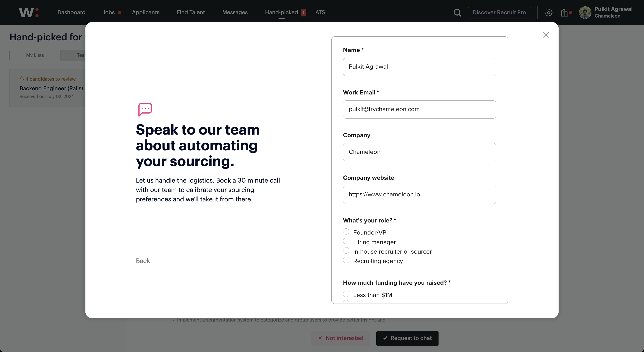This screenshot has height=352, width=644.
Task: Click the Work Email input field
Action: point(419,109)
